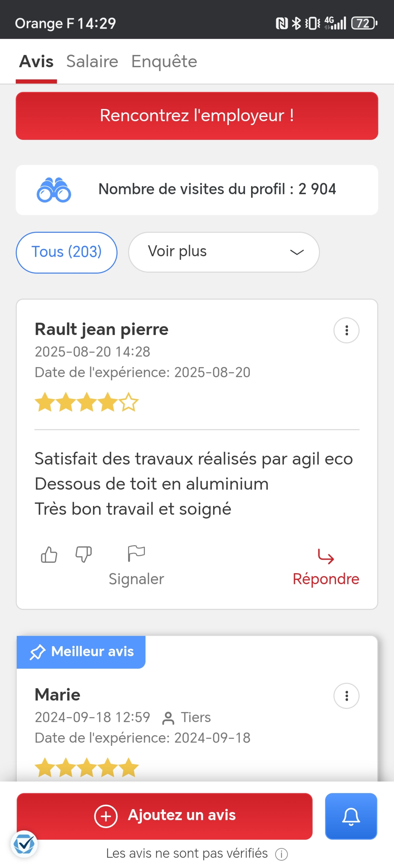The width and height of the screenshot is (394, 868).
Task: Select the Tous (203) filter chip
Action: (66, 252)
